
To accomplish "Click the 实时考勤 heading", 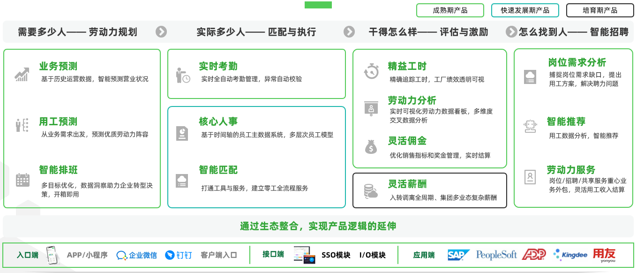I will tap(218, 67).
